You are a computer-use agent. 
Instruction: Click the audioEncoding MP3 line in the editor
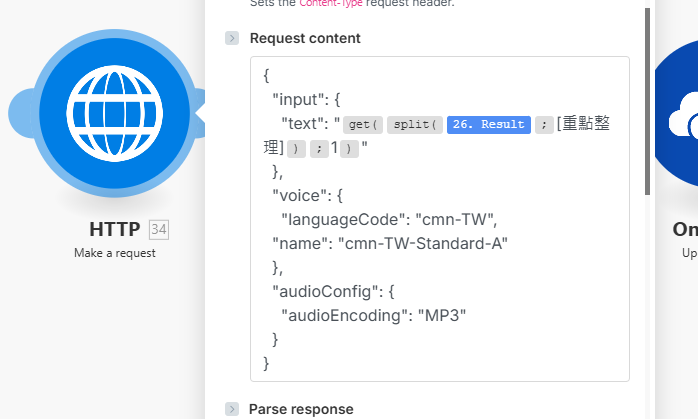[374, 316]
